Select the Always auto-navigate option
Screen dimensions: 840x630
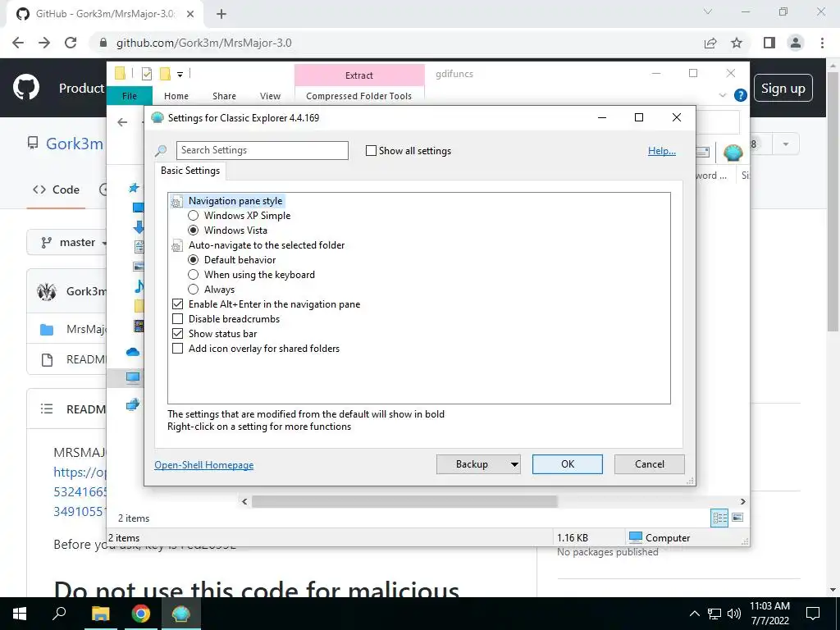click(x=194, y=290)
